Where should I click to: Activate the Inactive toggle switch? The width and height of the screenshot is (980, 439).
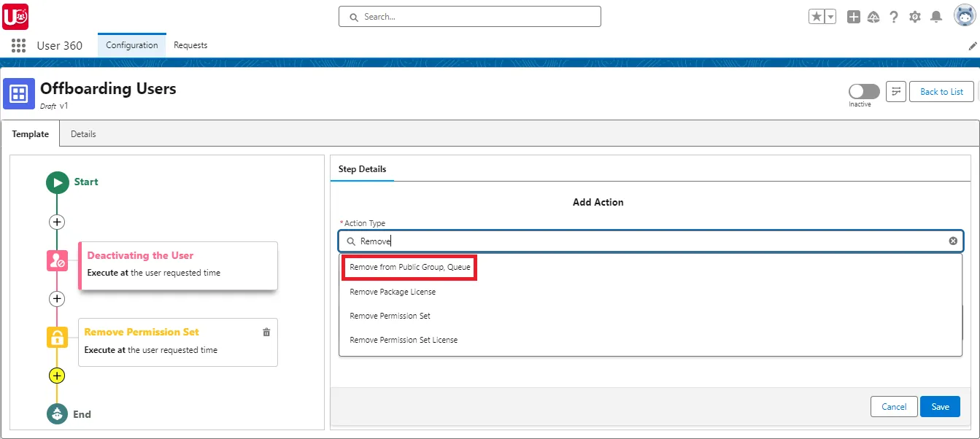pos(863,90)
